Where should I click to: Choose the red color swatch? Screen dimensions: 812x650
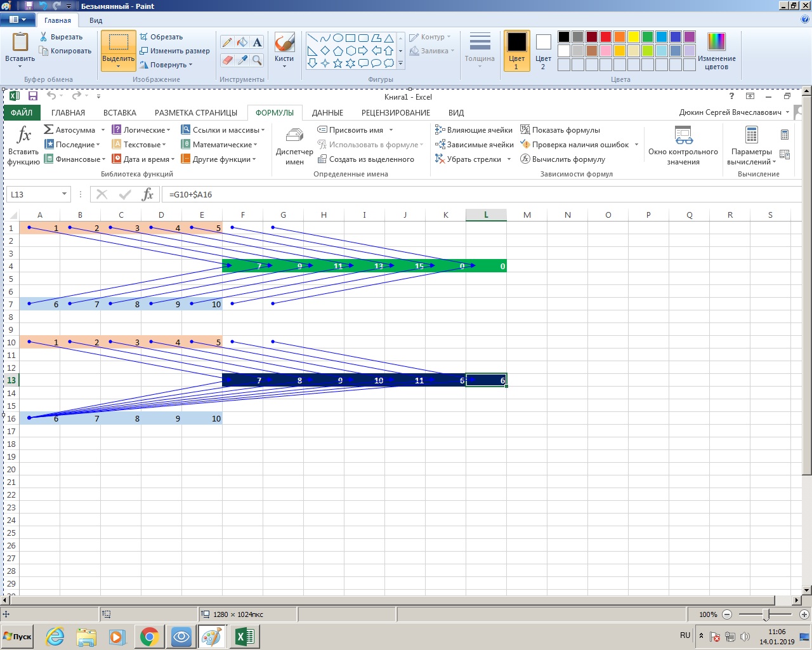[606, 37]
